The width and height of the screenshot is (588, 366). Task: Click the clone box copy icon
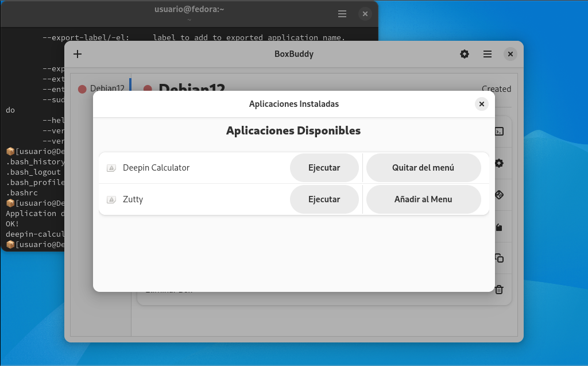click(x=499, y=258)
